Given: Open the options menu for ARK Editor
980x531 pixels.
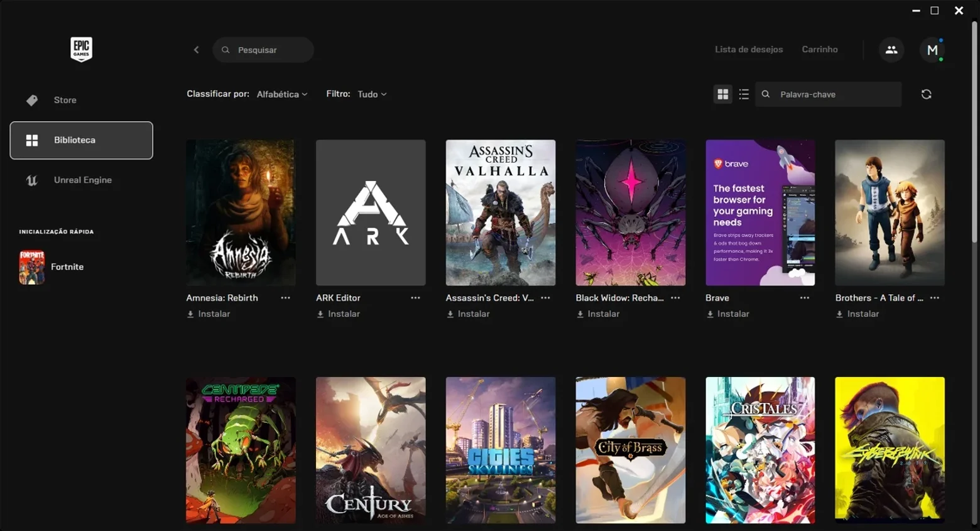Looking at the screenshot, I should tap(415, 298).
